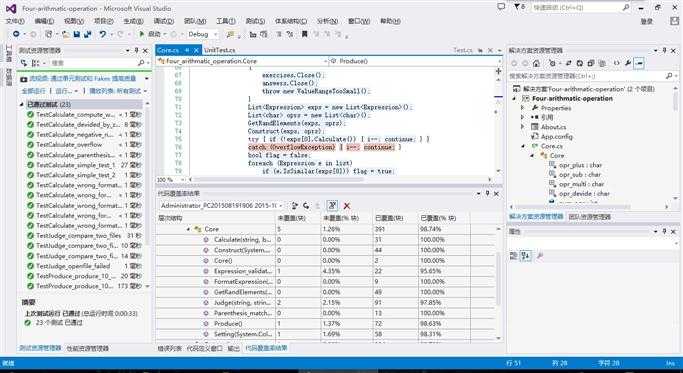Screen dimensions: 683x373
Task: Collapse the Core row in coverage results
Action: [189, 229]
